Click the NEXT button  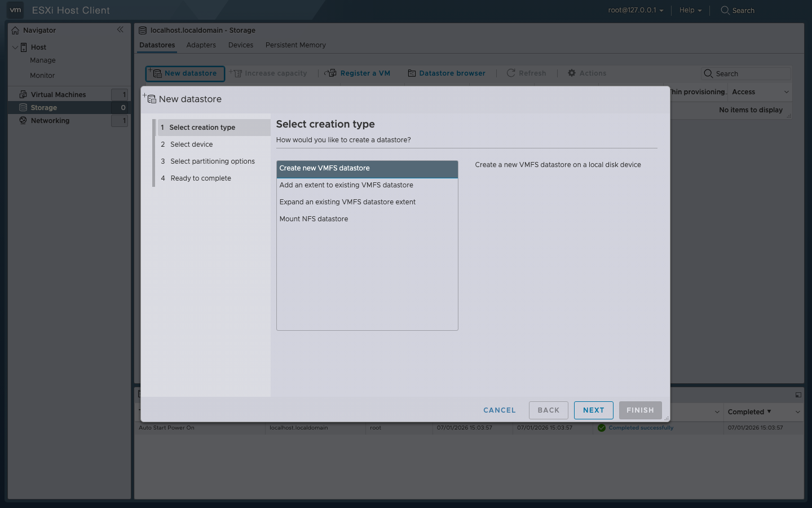coord(594,410)
